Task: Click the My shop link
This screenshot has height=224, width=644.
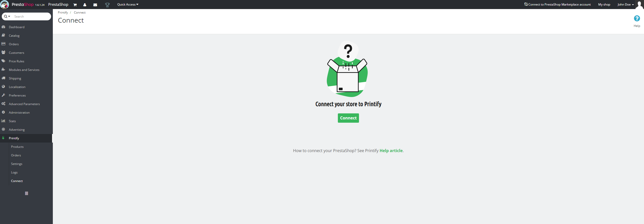Action: click(604, 5)
